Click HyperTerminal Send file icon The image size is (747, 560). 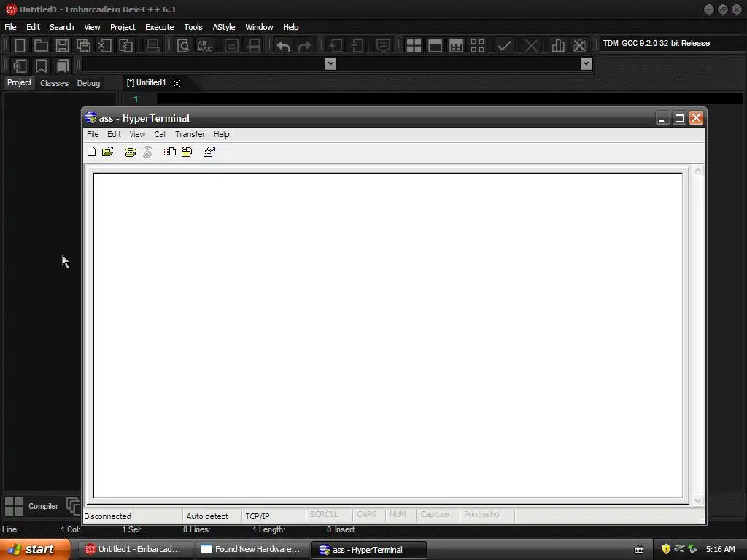tap(169, 152)
